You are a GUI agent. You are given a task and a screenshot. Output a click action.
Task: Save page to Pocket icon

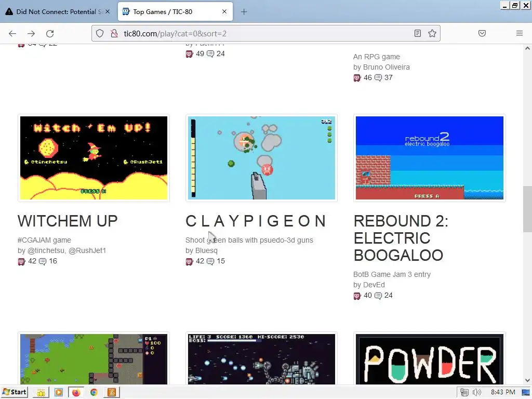point(482,33)
